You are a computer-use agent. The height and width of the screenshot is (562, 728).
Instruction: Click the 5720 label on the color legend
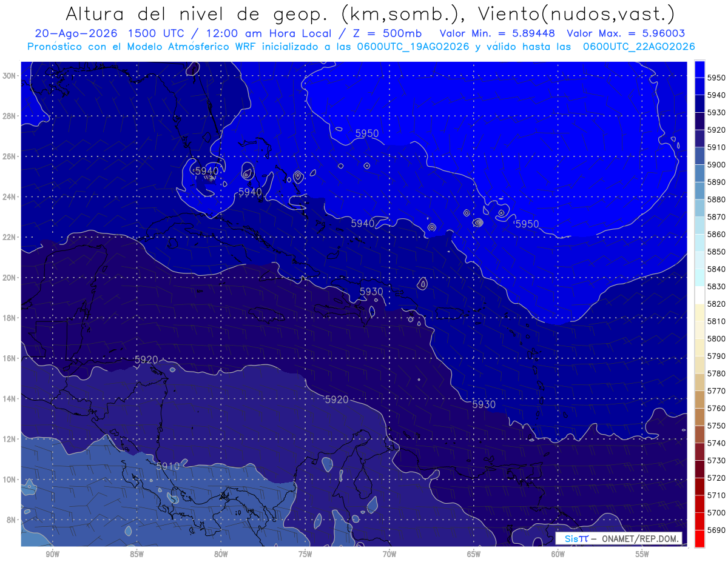click(716, 478)
